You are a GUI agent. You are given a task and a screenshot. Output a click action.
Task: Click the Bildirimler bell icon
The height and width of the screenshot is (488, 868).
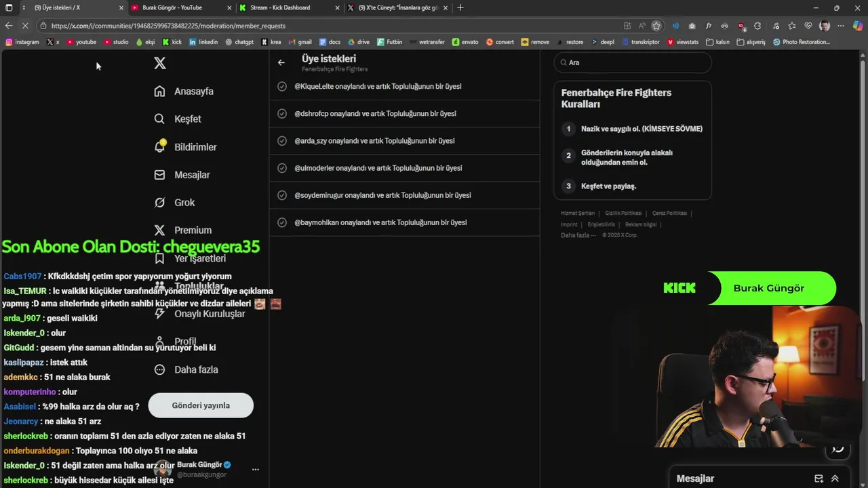pyautogui.click(x=159, y=147)
